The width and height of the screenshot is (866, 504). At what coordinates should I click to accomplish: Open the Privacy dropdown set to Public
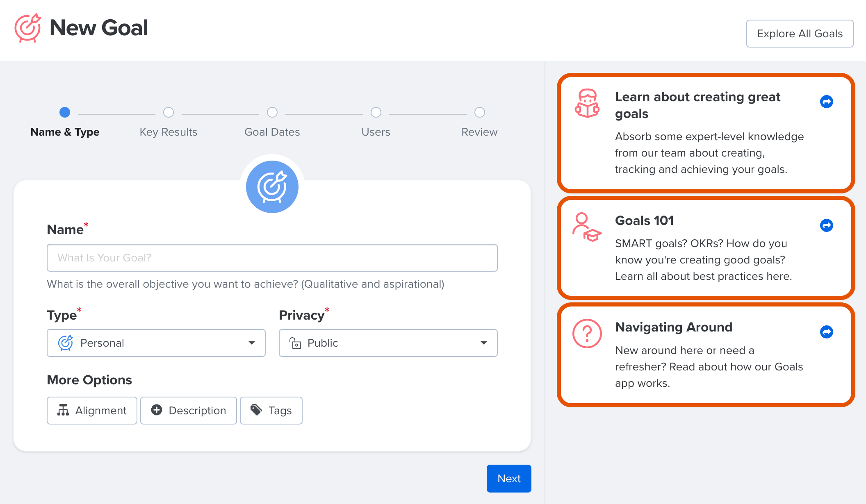pos(388,343)
